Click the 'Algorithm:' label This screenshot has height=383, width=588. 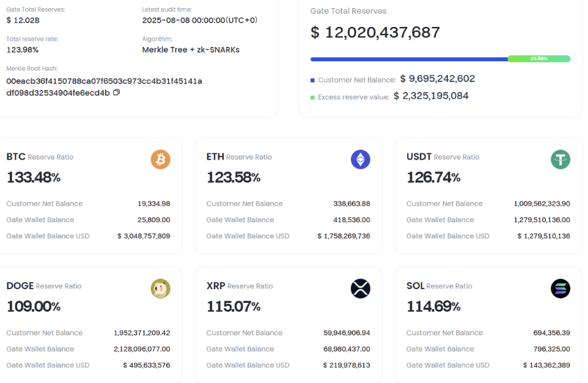(x=157, y=39)
